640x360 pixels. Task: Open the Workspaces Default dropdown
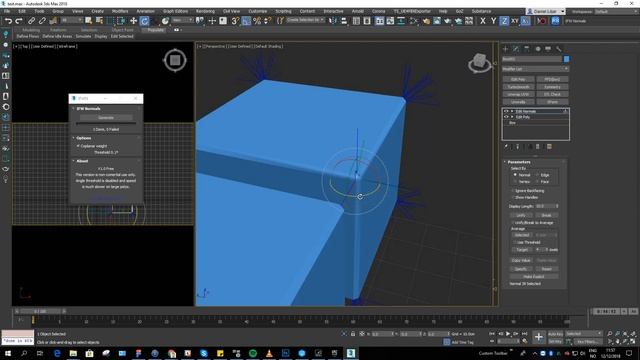coord(616,11)
